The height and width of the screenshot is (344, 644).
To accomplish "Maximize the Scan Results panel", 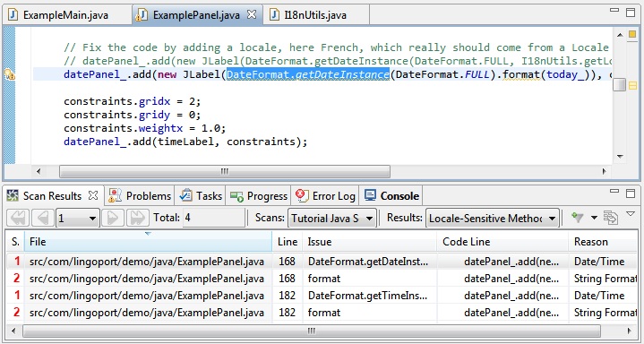I will click(630, 194).
